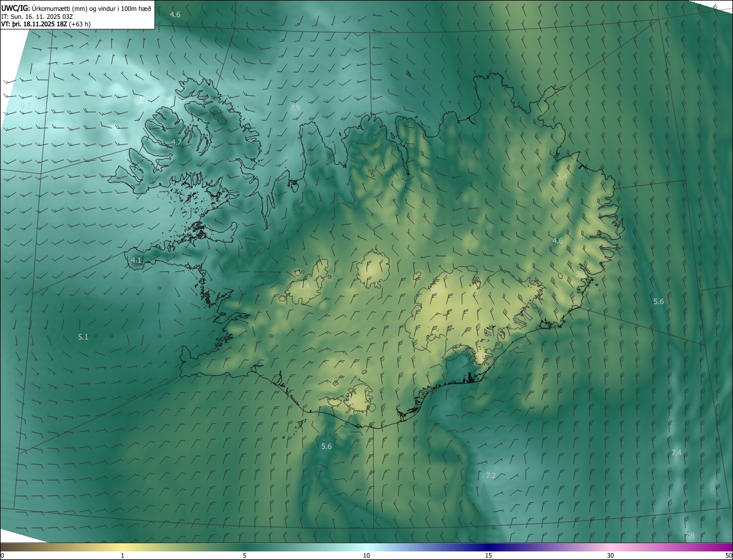This screenshot has width=733, height=560.
Task: Click the map value '7.4'
Action: tap(676, 453)
